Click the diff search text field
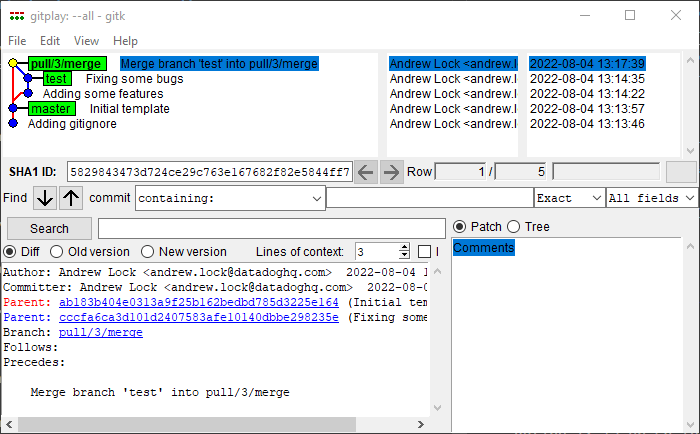Screen dimensions: 700x434 272,229
